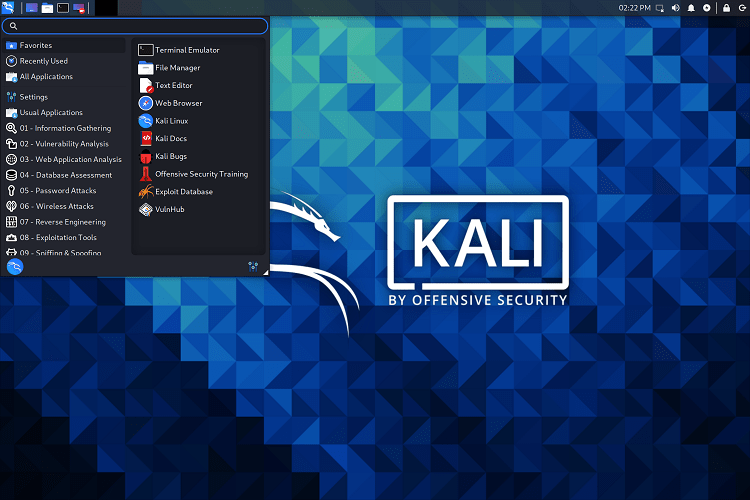Open File Manager from favorites list
The width and height of the screenshot is (750, 500).
(199, 67)
